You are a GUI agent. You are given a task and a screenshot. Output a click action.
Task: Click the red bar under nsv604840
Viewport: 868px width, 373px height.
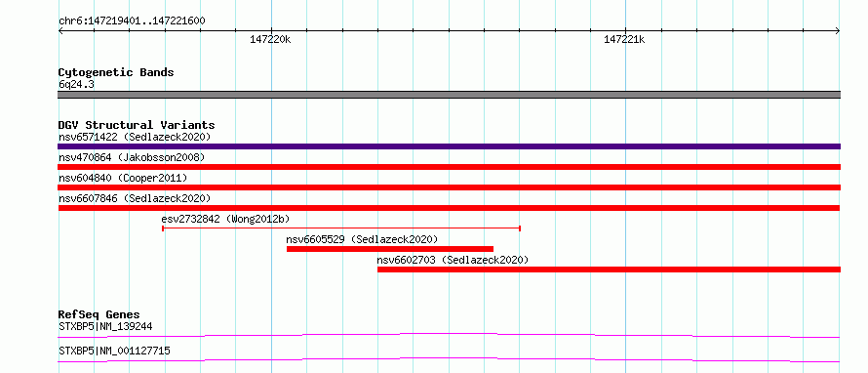click(x=449, y=187)
